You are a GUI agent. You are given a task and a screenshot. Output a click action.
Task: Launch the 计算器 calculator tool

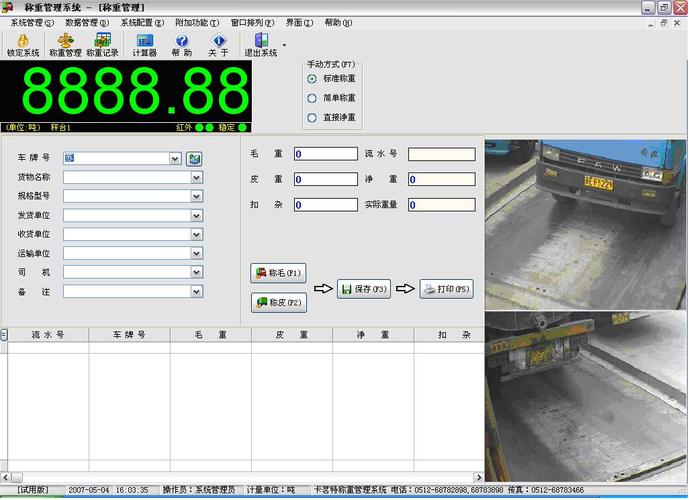(145, 41)
